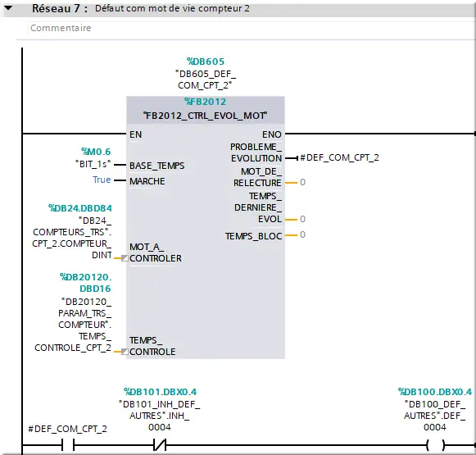Screen dimensions: 476x455
Task: Select the %DB100.DBX0.4 coil address label
Action: [x=435, y=392]
